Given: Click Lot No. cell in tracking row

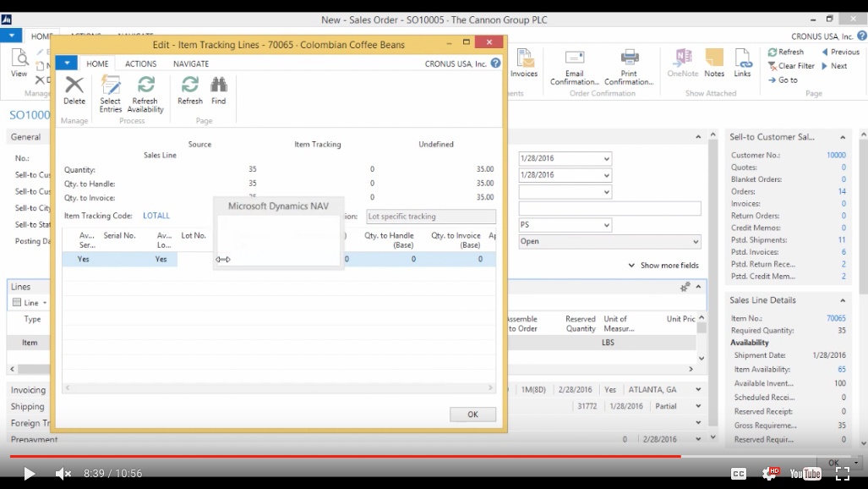Looking at the screenshot, I should (194, 259).
